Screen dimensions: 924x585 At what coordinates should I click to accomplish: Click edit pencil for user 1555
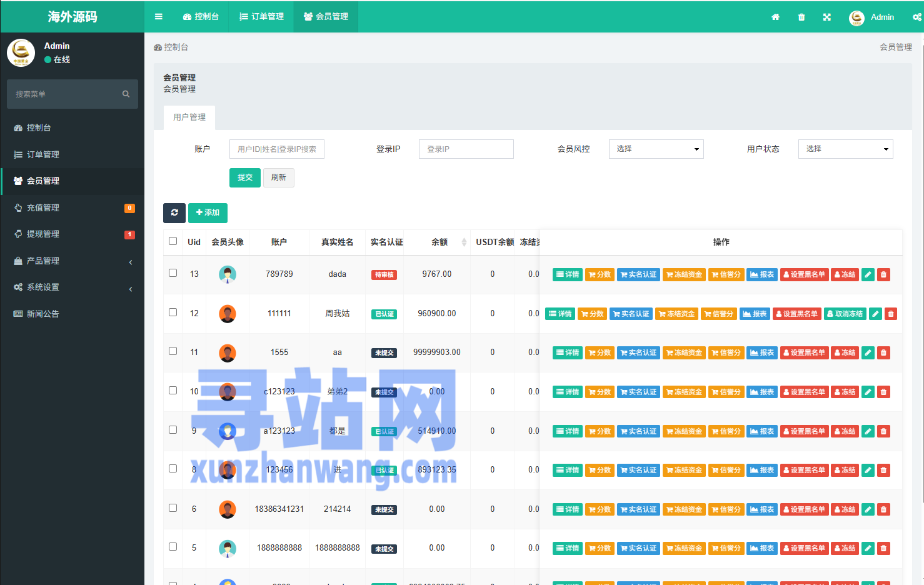pos(868,352)
